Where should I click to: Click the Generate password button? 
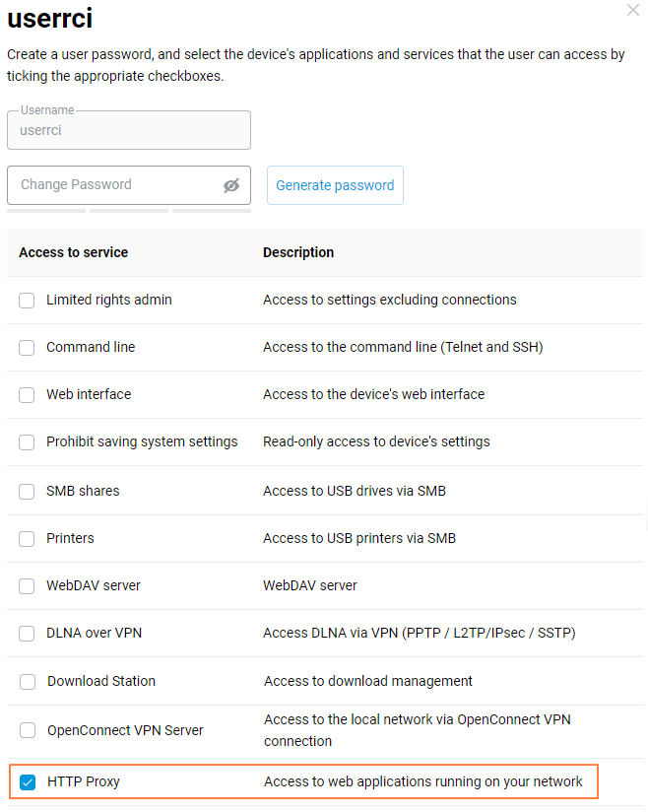(335, 185)
